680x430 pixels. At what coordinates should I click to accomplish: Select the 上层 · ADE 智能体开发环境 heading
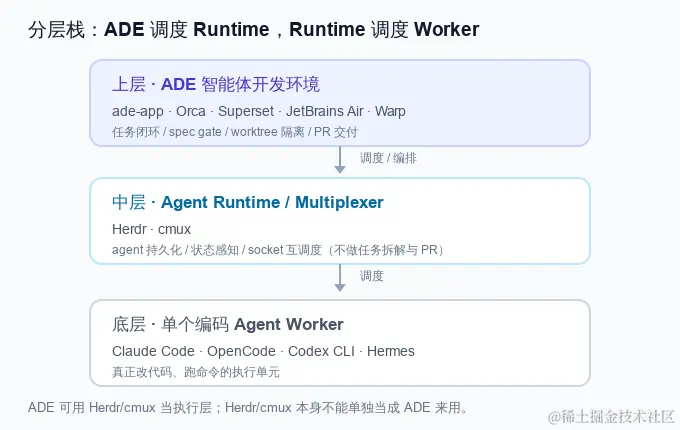pyautogui.click(x=216, y=84)
